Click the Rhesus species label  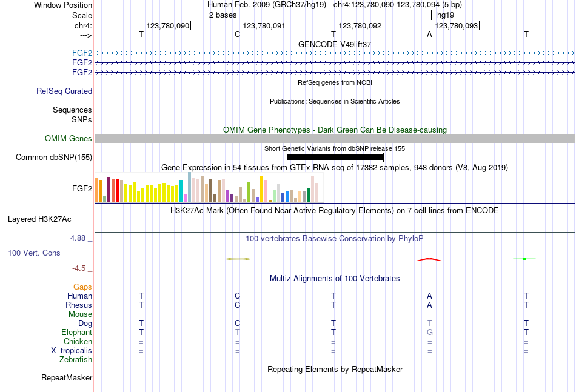[x=79, y=305]
